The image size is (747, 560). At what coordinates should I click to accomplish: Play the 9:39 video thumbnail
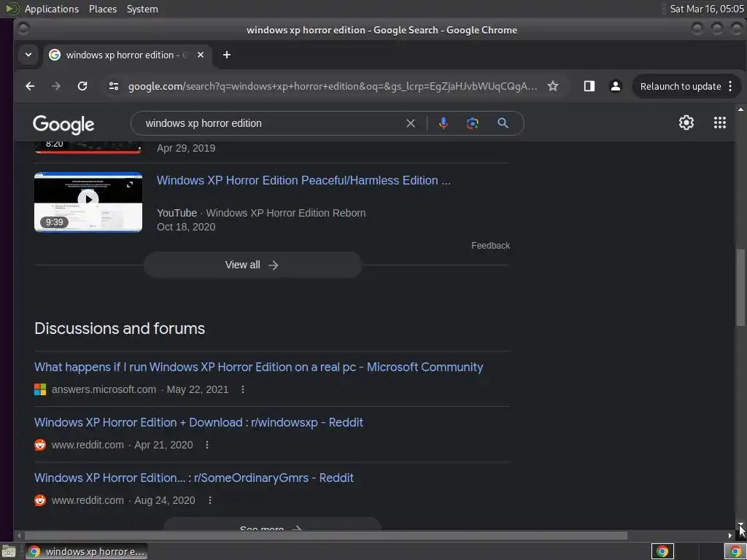(88, 202)
